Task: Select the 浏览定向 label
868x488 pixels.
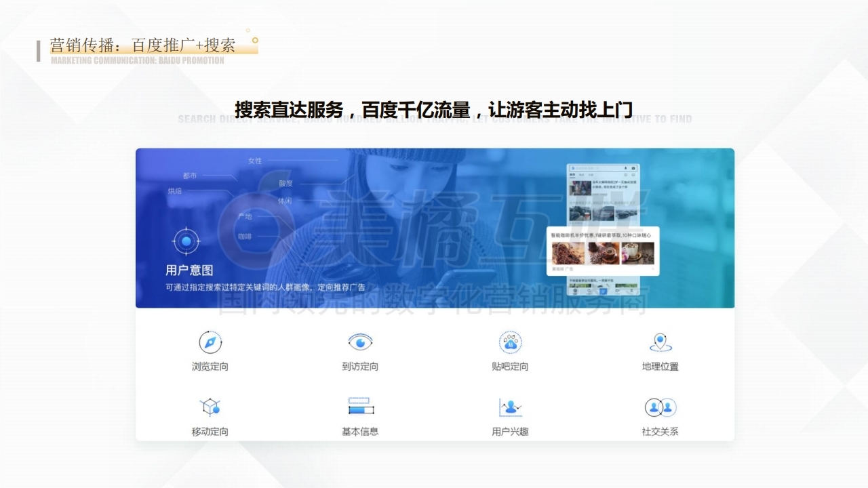Action: (210, 367)
